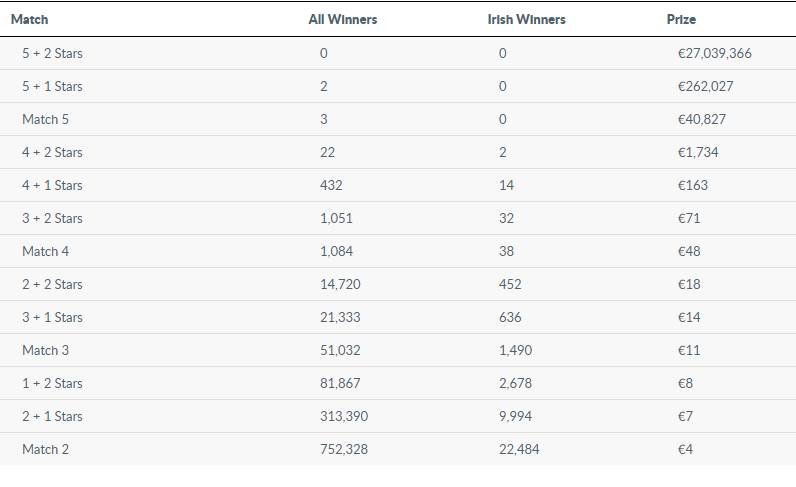The image size is (796, 487).
Task: Click the Prize column header
Action: coord(681,19)
